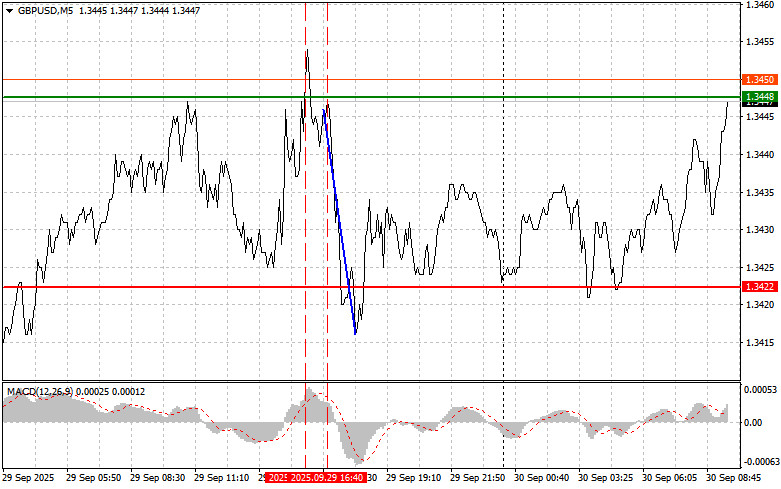Viewport: 781px width, 489px height.
Task: Click the 1.3455 price peak on chart
Action: pyautogui.click(x=307, y=50)
